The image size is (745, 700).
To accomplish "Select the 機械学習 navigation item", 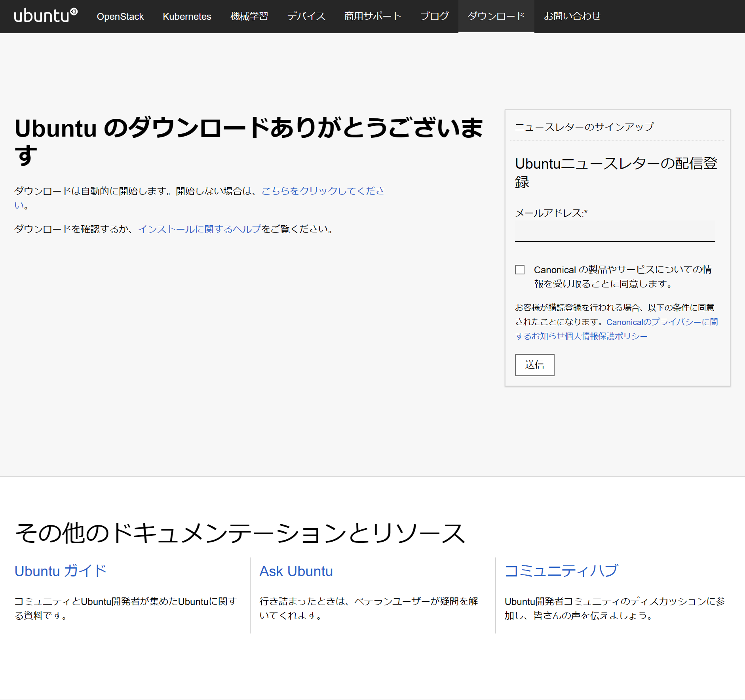I will pyautogui.click(x=249, y=17).
